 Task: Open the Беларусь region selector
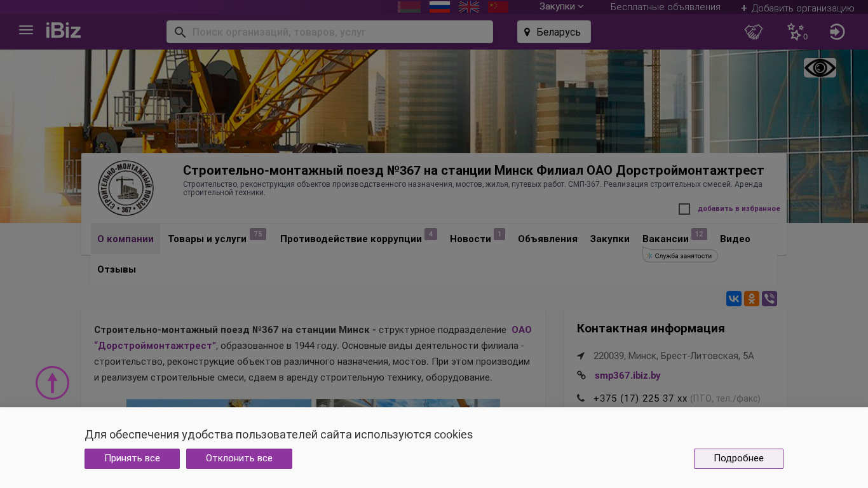(x=554, y=32)
